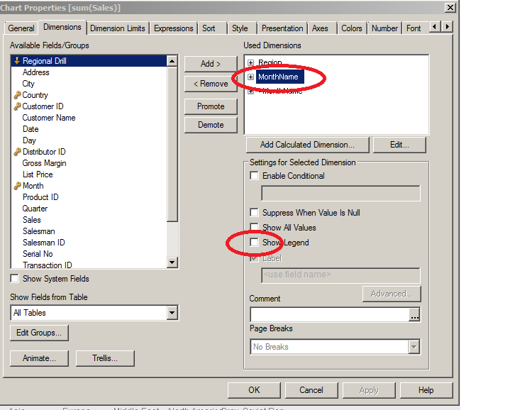Select the Date field
The height and width of the screenshot is (410, 532).
click(31, 129)
